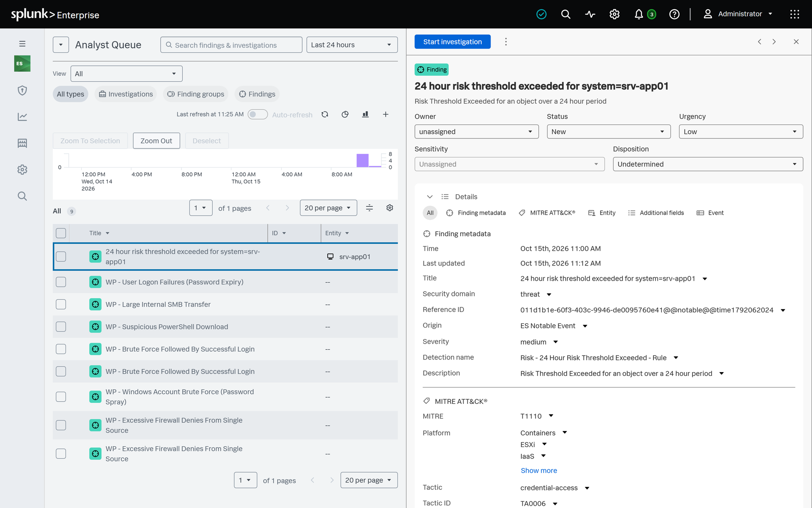Open the analytics chart sidebar icon
The width and height of the screenshot is (812, 508).
click(22, 116)
